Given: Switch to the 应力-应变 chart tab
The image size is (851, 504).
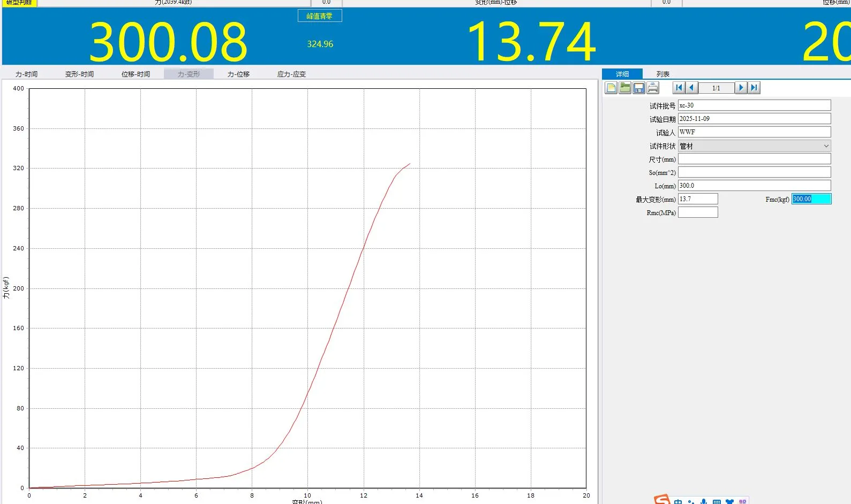Looking at the screenshot, I should pos(291,74).
